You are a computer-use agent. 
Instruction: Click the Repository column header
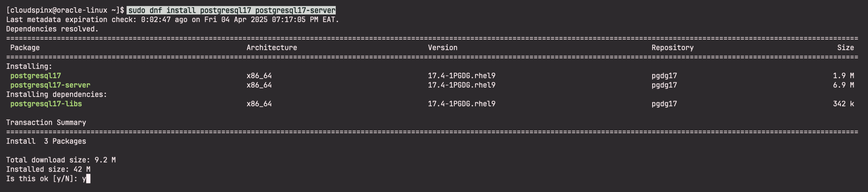(672, 48)
